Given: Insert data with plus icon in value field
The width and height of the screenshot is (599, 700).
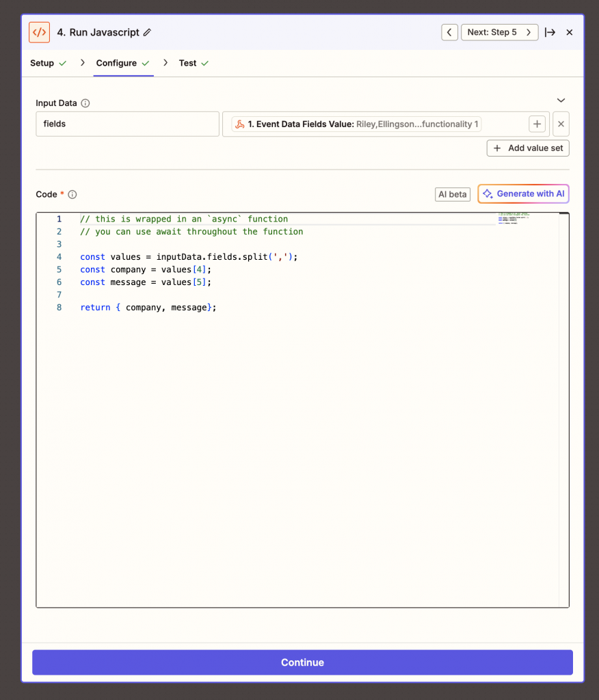Looking at the screenshot, I should point(537,124).
